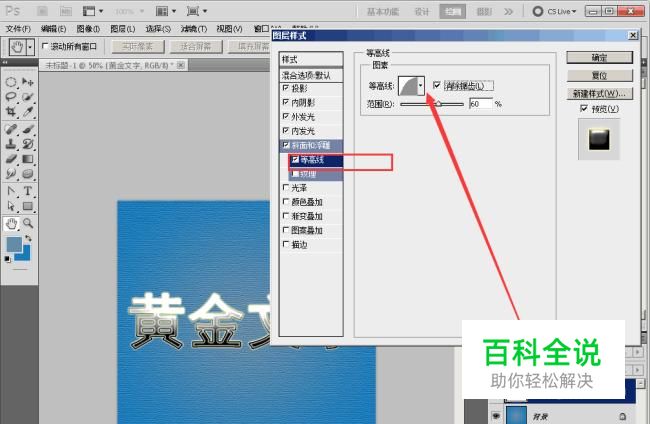Click the 复位 reset button

(599, 75)
